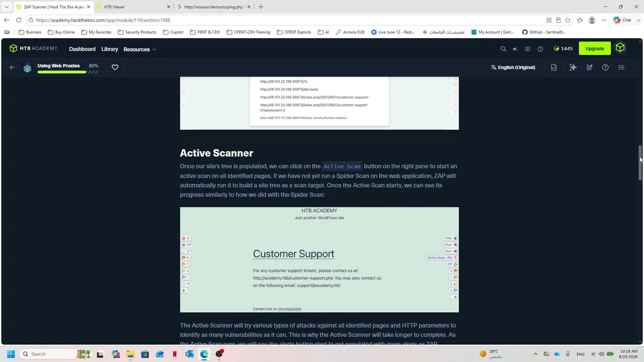The width and height of the screenshot is (644, 362).
Task: Open Library in the navigation
Action: click(110, 49)
